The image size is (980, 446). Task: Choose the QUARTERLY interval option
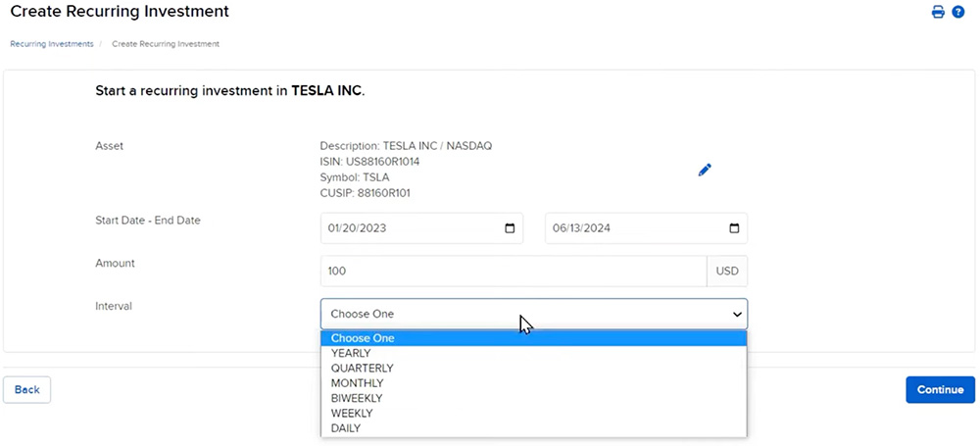coord(362,369)
